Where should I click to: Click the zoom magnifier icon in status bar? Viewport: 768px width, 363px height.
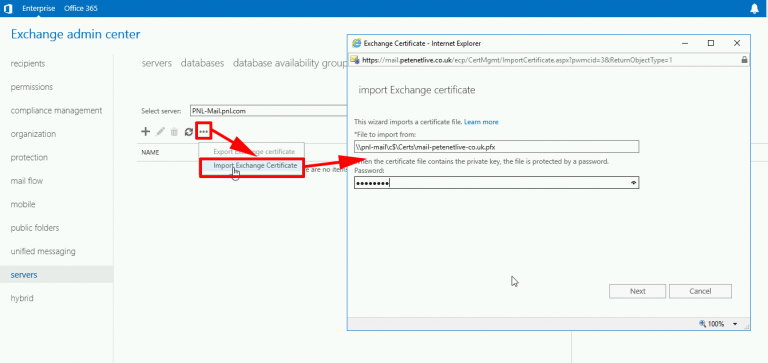click(x=703, y=324)
